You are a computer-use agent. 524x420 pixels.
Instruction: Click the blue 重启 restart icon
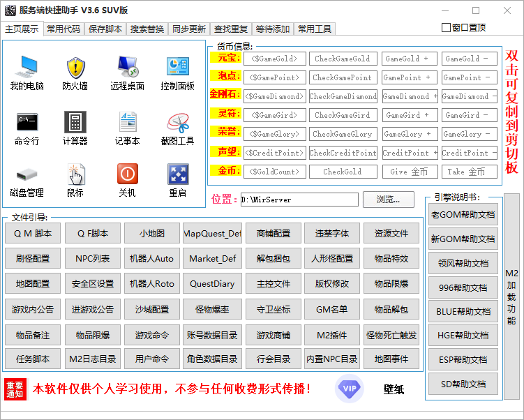pos(178,174)
